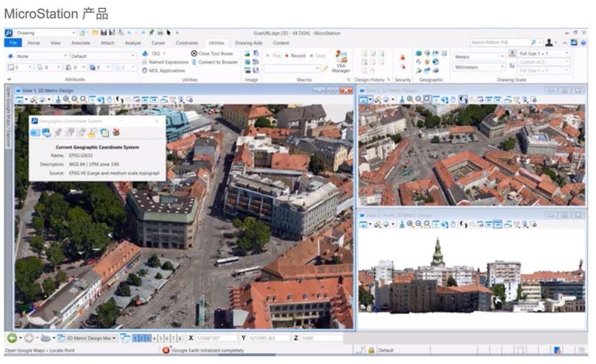Click the Rotate View icon in View 2

(x=445, y=99)
